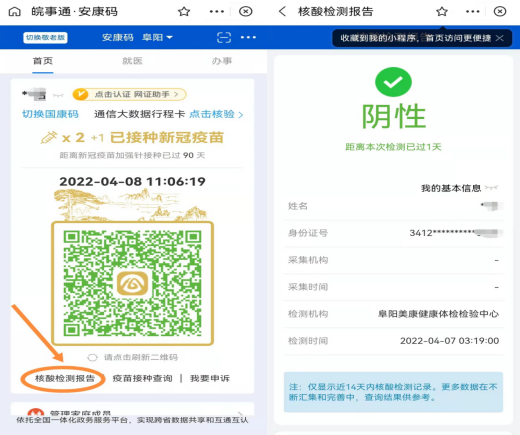Refresh the QR code via 请点击刷新二维码
520x435 pixels.
point(132,357)
